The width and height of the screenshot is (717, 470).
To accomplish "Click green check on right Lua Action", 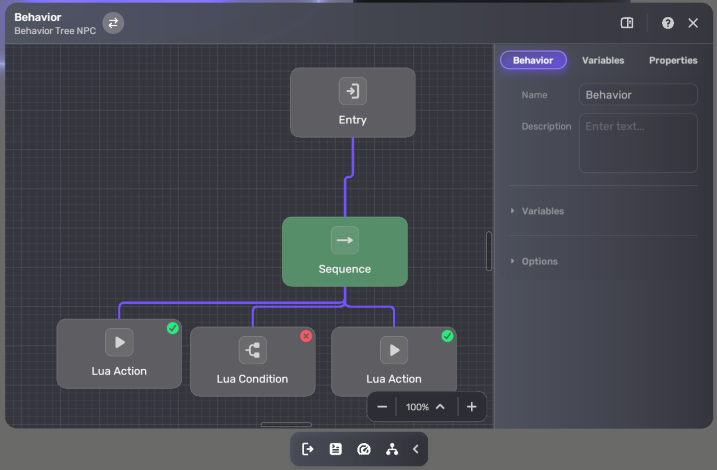I will click(447, 336).
